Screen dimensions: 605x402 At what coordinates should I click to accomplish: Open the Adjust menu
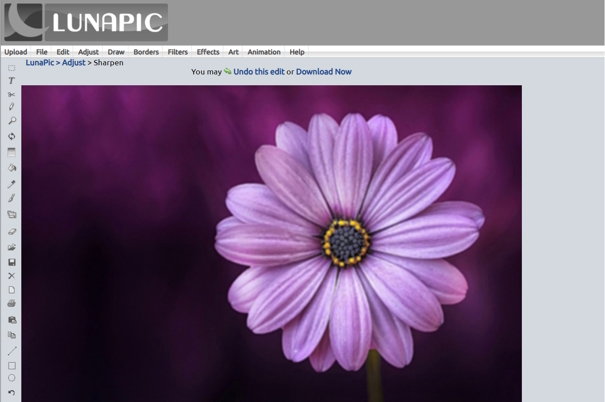88,52
